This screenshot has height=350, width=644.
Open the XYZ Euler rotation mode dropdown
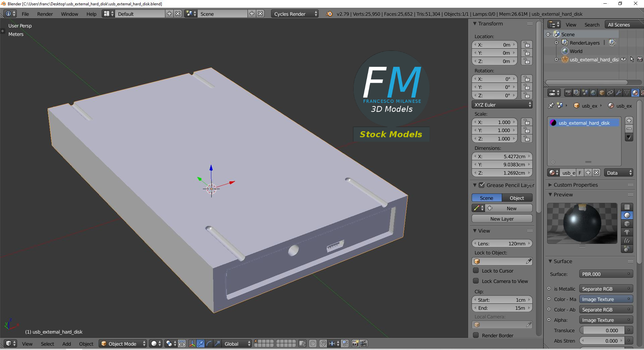[x=502, y=105]
